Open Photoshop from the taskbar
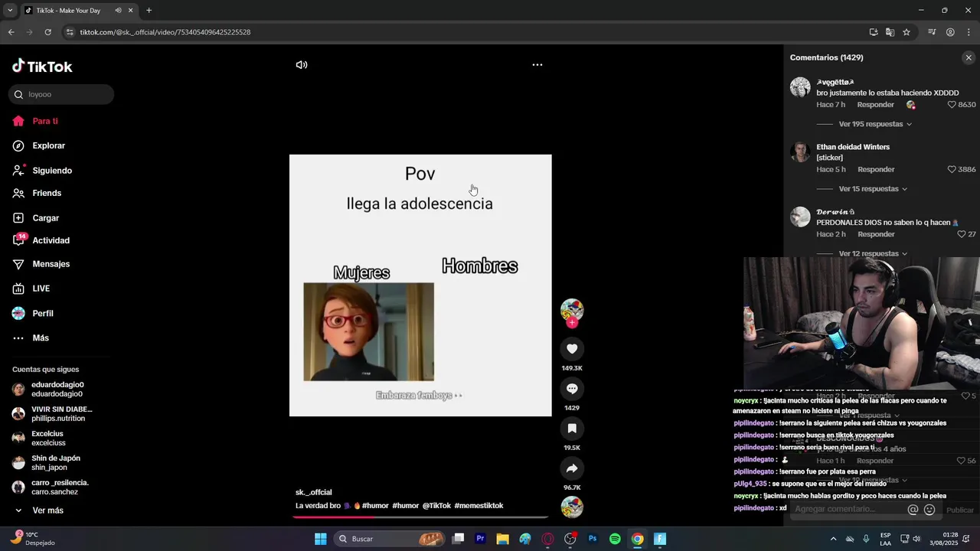980x551 pixels. [x=593, y=539]
